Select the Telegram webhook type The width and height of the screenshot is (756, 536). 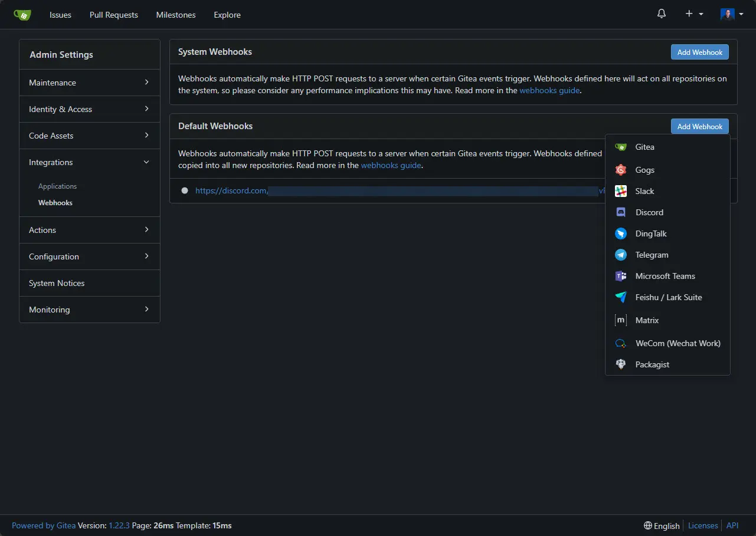click(x=652, y=255)
